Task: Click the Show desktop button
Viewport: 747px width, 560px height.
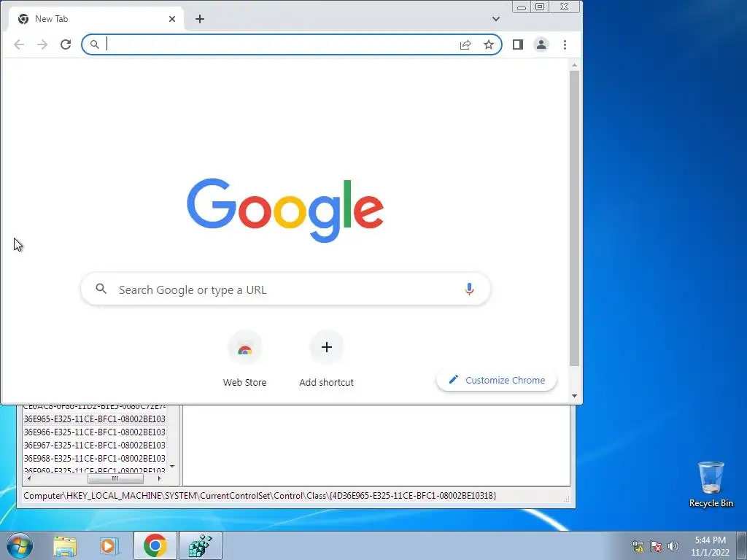Action: (742, 545)
